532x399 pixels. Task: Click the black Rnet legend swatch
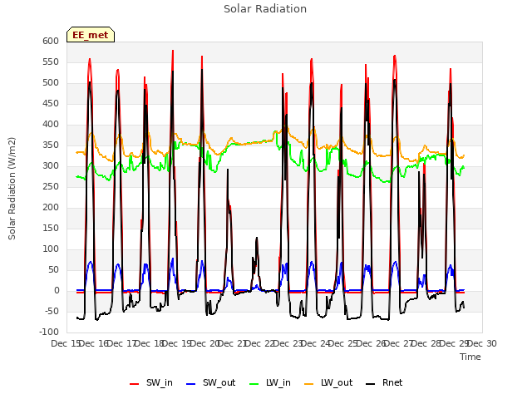click(x=371, y=384)
